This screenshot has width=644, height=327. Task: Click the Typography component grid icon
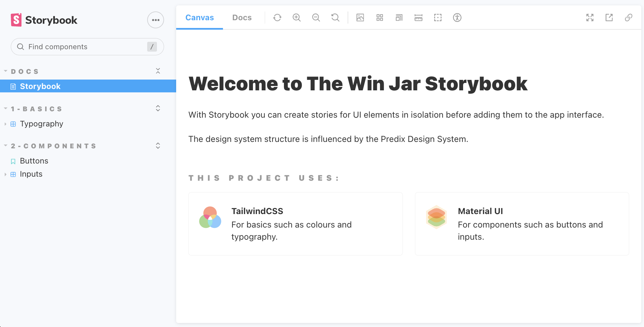13,124
